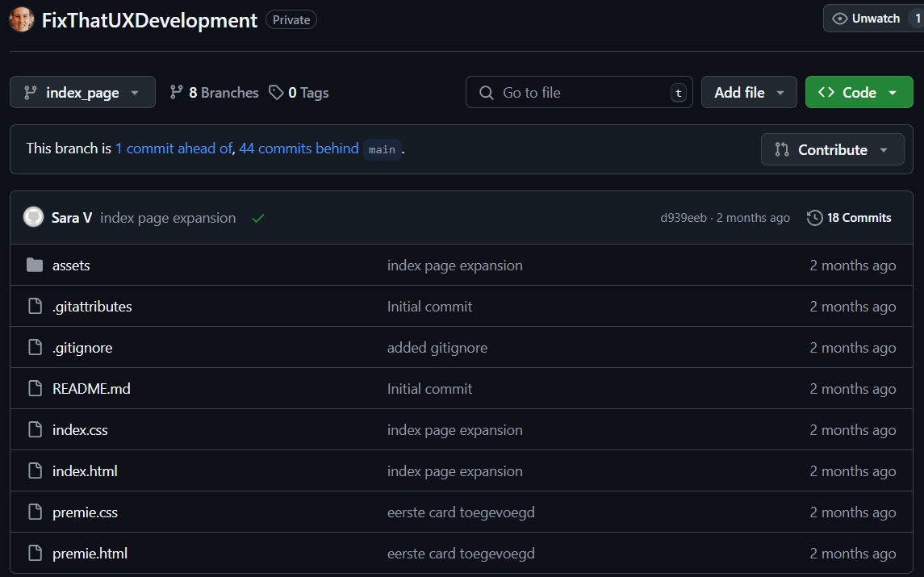The height and width of the screenshot is (577, 924).
Task: Click the green checkmark on the latest commit
Action: pyautogui.click(x=257, y=217)
